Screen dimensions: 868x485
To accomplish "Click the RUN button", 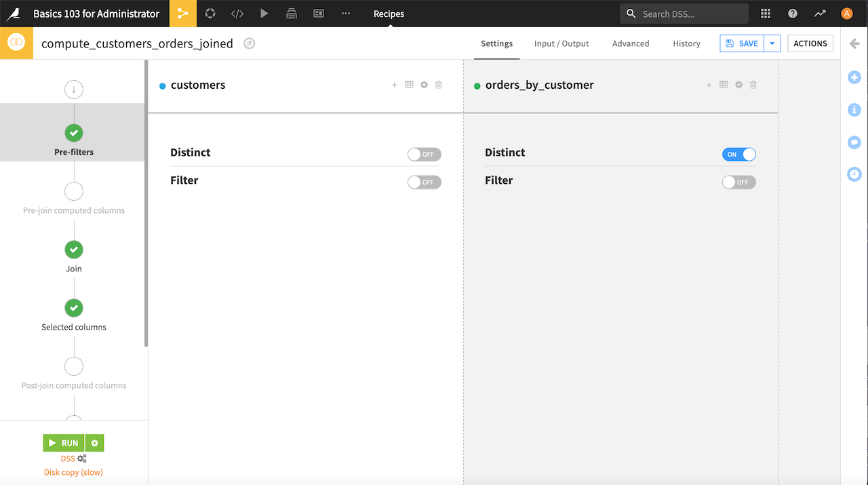I will tap(64, 442).
